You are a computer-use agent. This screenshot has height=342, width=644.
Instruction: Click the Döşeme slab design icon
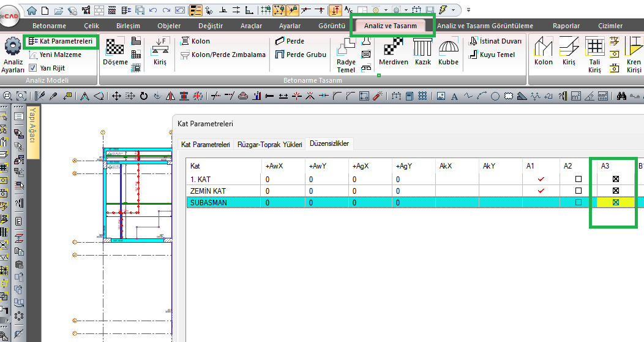pyautogui.click(x=115, y=47)
